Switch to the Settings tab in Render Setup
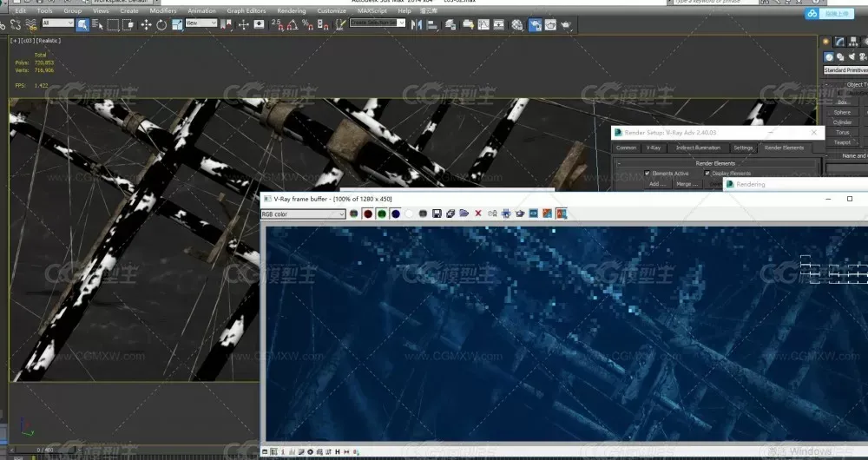 [743, 148]
